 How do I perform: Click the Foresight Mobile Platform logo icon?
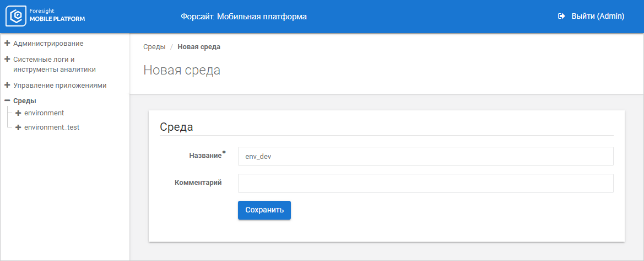pyautogui.click(x=15, y=17)
